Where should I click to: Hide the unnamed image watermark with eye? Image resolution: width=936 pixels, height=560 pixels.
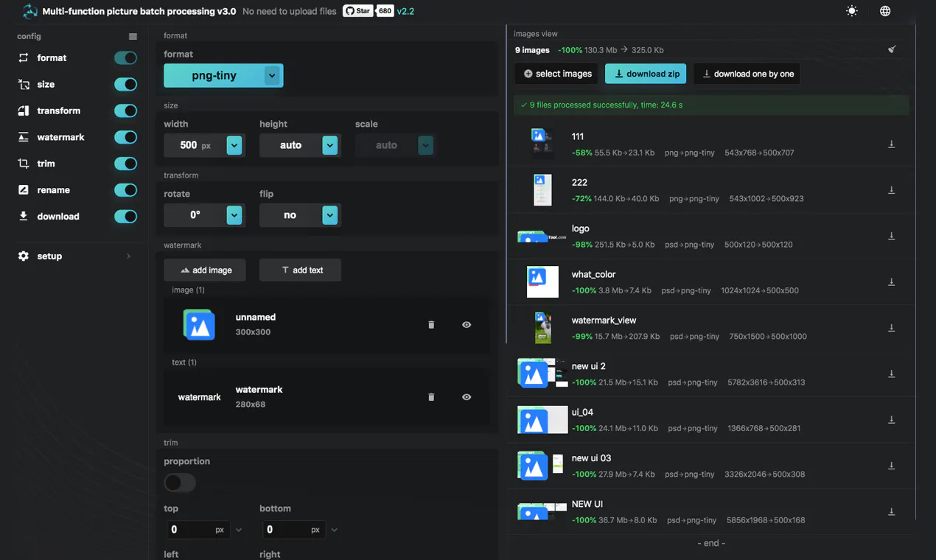tap(467, 325)
